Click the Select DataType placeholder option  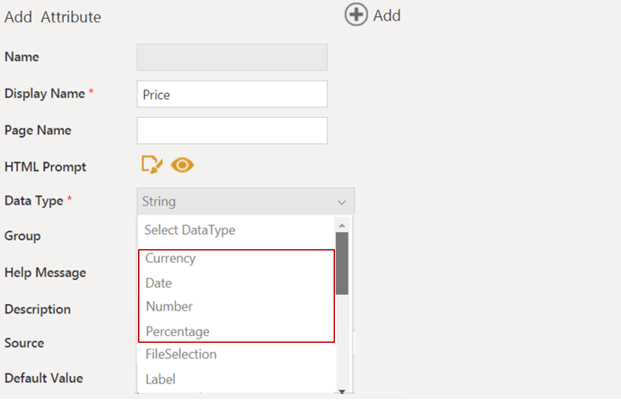(189, 230)
